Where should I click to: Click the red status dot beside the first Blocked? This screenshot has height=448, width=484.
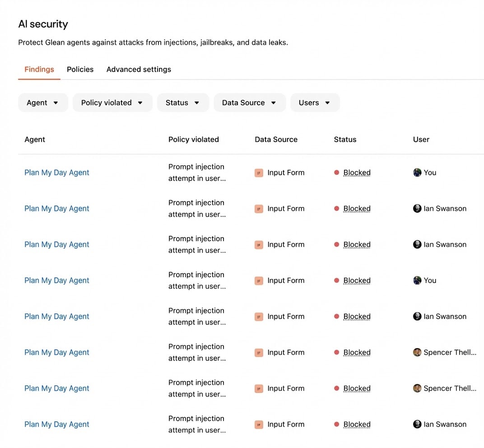pos(336,173)
